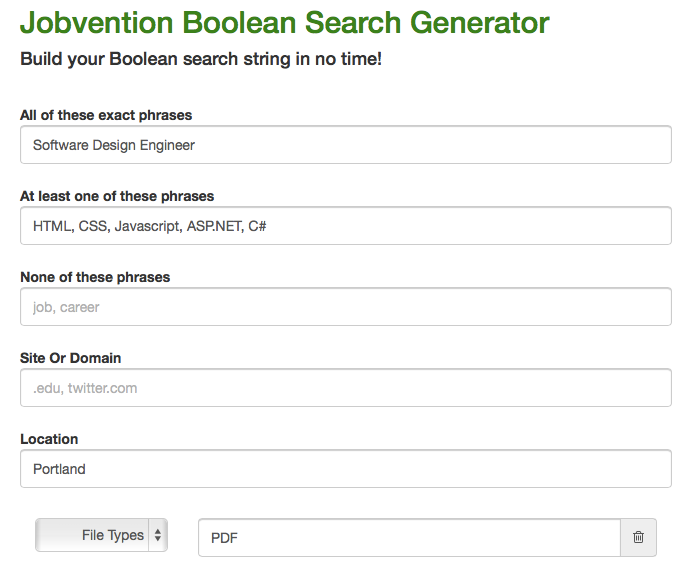Click the File Types up-down arrows
Image resolution: width=687 pixels, height=572 pixels.
coord(158,535)
